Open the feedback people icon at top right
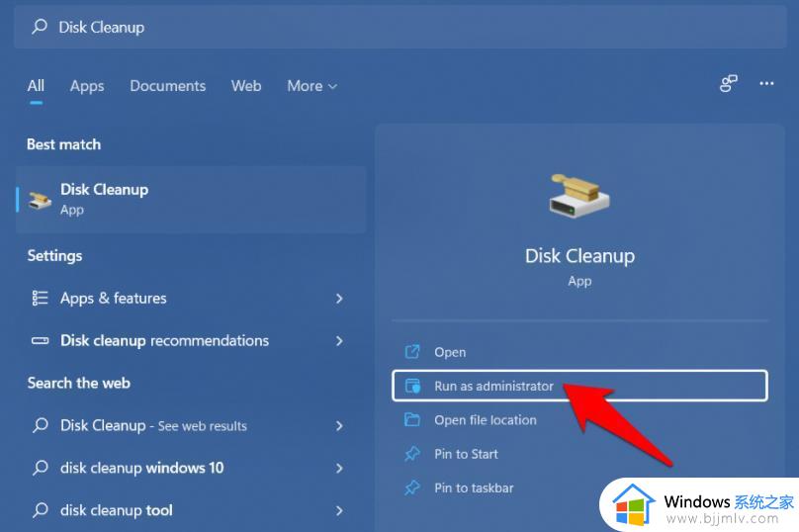Viewport: 799px width, 532px height. click(728, 84)
